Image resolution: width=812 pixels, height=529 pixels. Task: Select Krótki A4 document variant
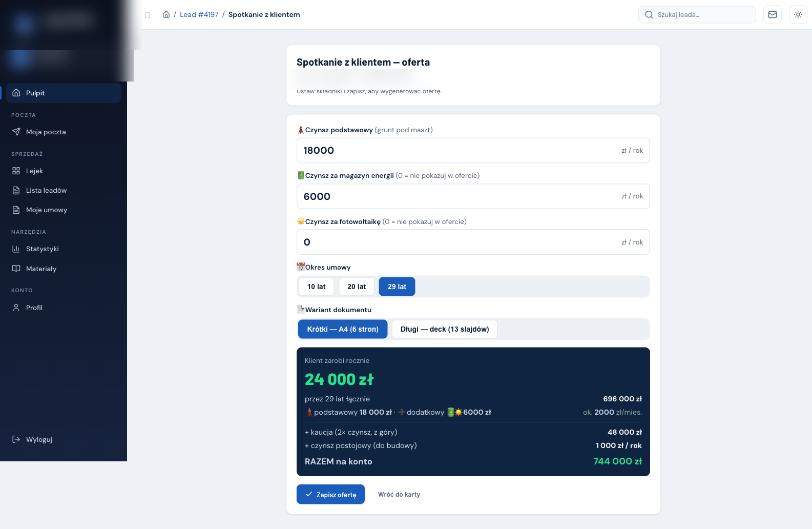tap(343, 329)
